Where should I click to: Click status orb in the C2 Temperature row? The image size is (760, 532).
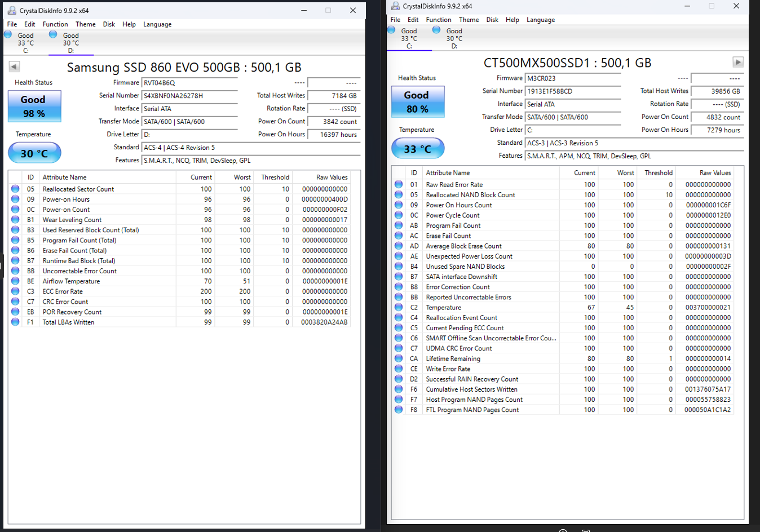click(399, 308)
